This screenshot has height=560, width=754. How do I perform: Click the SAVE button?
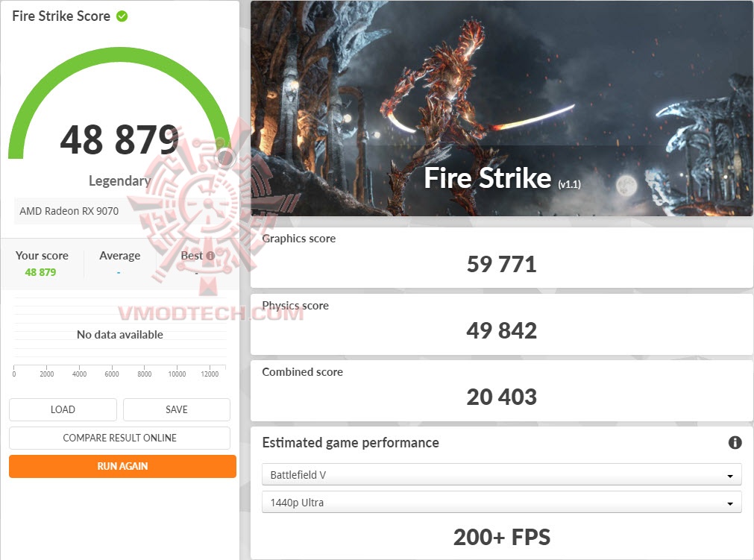tap(177, 409)
